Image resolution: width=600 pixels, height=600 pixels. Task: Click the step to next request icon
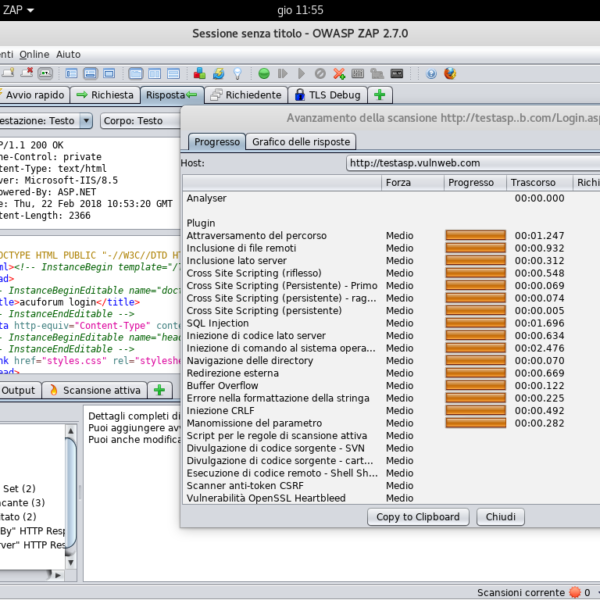[283, 73]
